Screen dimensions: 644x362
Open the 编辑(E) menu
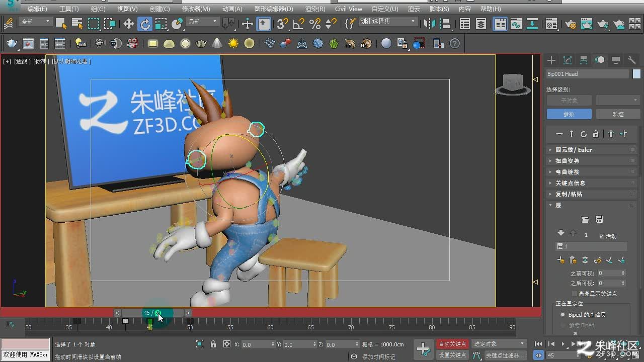click(37, 9)
